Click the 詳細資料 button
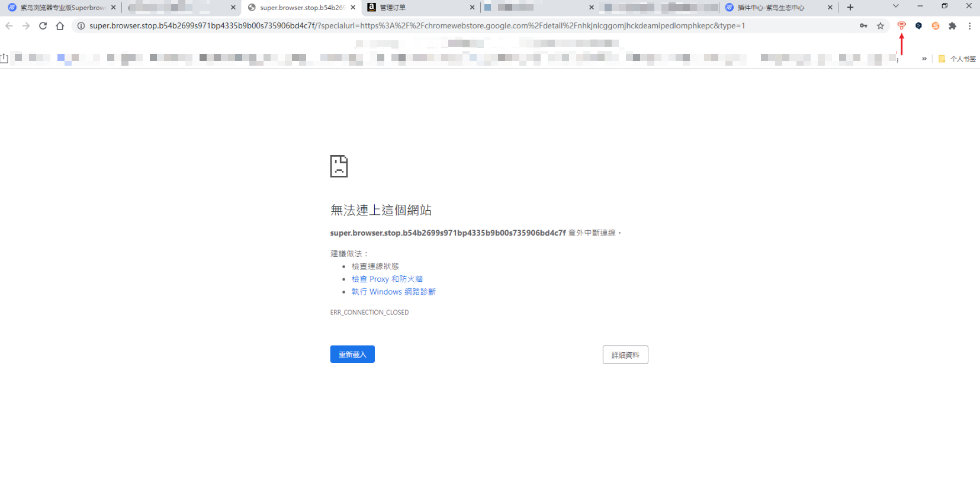 click(x=625, y=355)
